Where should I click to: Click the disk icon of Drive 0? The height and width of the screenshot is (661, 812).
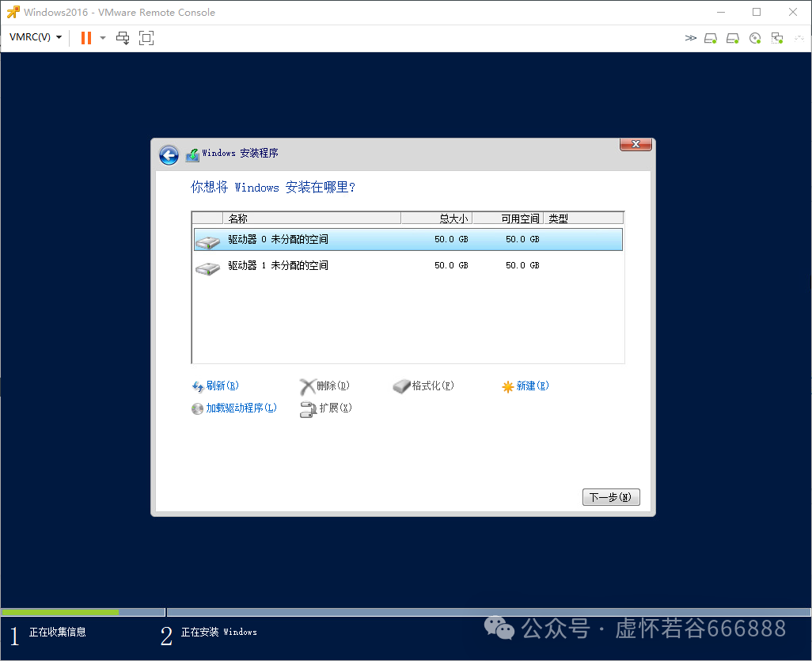pos(208,241)
